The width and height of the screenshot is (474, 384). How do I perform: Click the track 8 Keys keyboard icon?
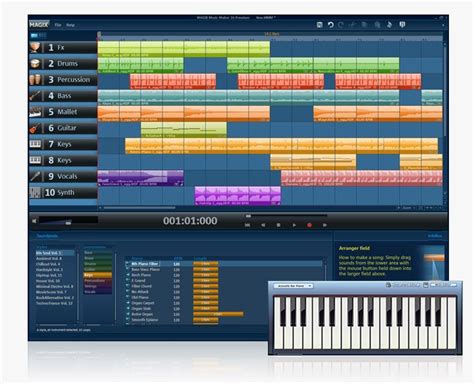35,160
